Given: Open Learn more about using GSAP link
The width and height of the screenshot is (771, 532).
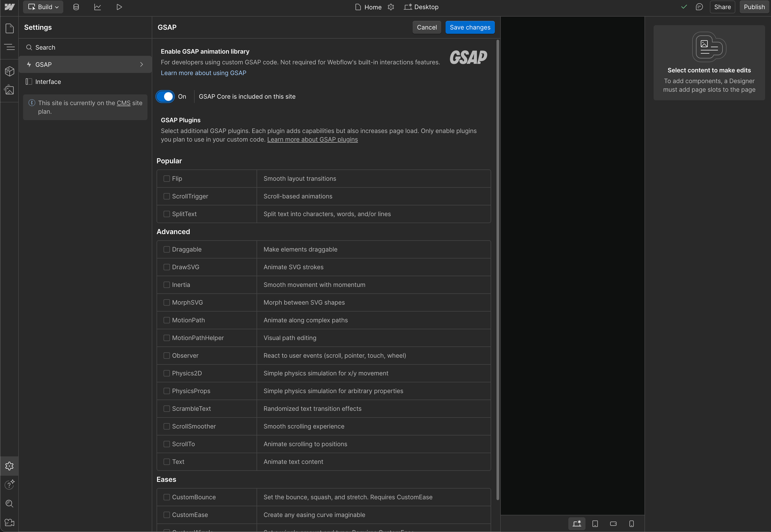Looking at the screenshot, I should 203,73.
